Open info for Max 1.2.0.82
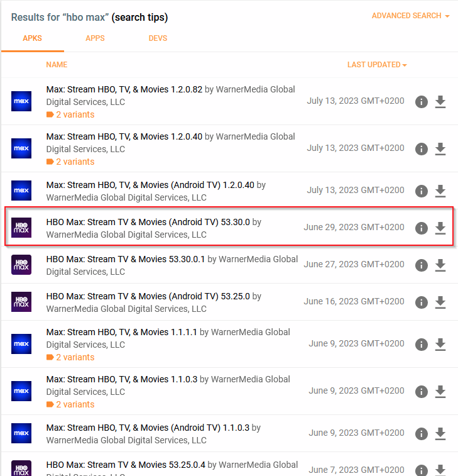This screenshot has height=476, width=458. [422, 102]
